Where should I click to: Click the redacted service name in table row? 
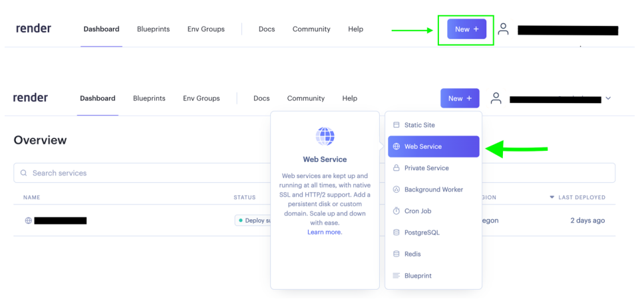[61, 221]
